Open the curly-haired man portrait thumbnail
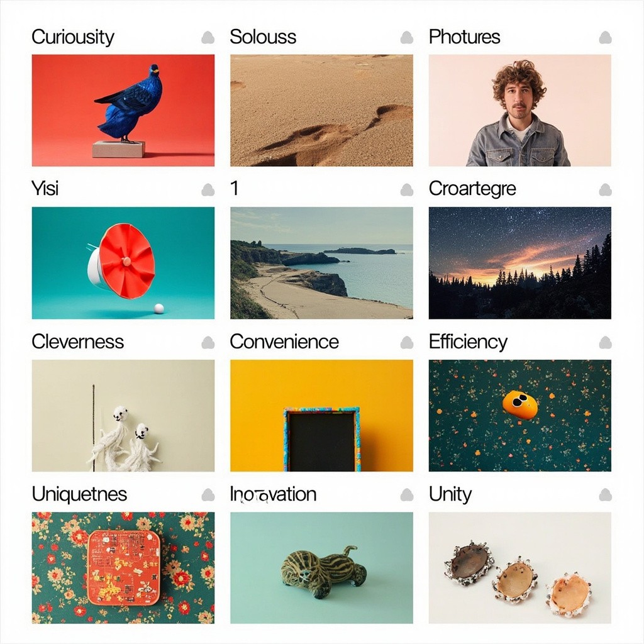Screen dimensions: 644x644 point(520,111)
